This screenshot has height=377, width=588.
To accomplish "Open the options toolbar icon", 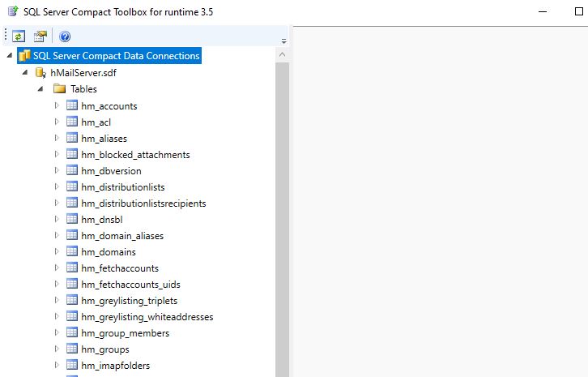I will point(40,36).
